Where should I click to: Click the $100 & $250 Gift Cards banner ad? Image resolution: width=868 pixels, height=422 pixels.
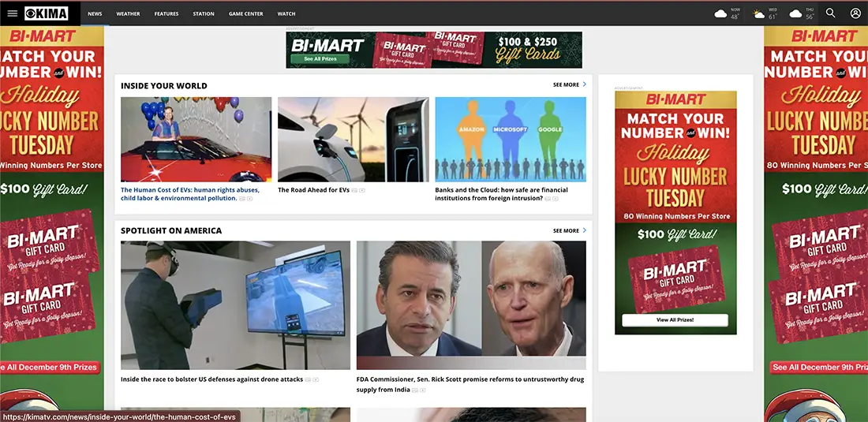434,50
